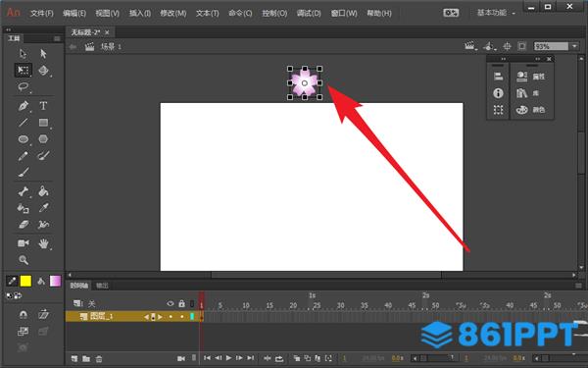This screenshot has width=588, height=368.
Task: Select the Lasso tool
Action: pyautogui.click(x=24, y=86)
